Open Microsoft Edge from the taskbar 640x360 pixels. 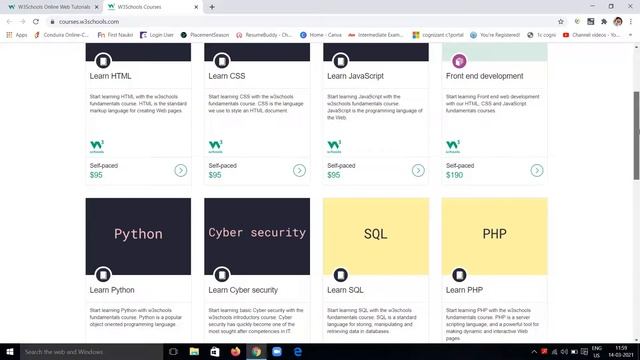tap(298, 352)
